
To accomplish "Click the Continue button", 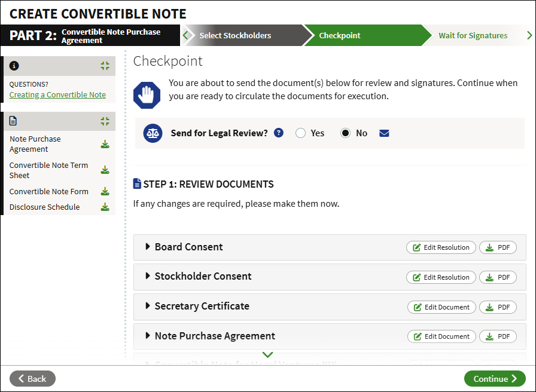I will coord(495,379).
